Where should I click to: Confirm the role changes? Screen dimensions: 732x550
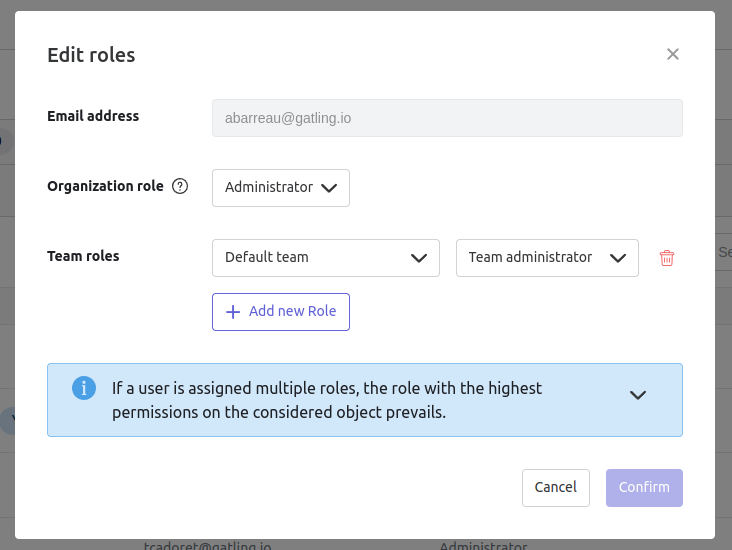[644, 488]
